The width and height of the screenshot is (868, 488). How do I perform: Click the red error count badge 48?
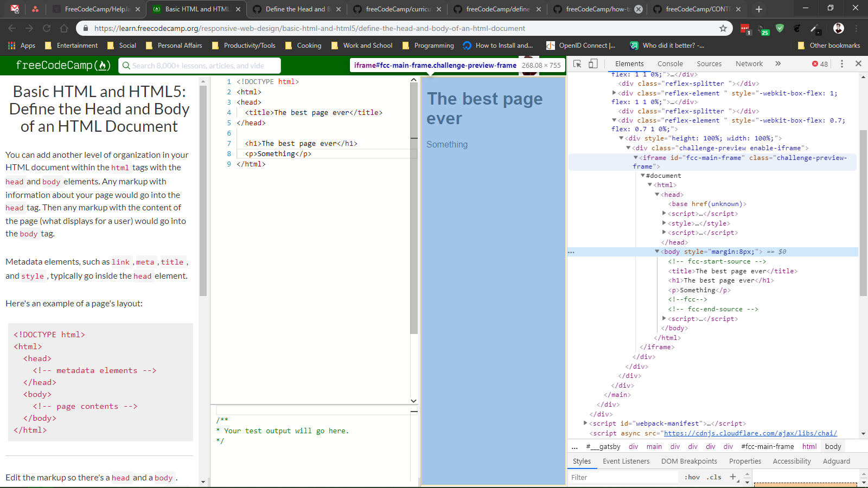click(820, 64)
